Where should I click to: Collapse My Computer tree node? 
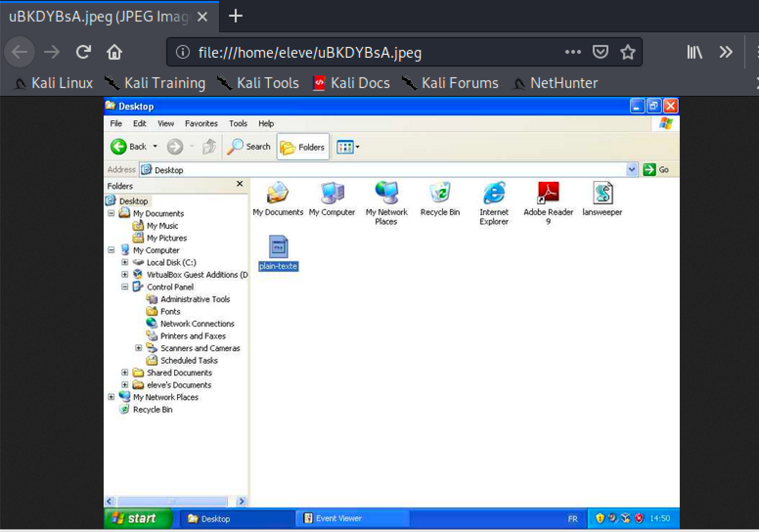tap(112, 250)
